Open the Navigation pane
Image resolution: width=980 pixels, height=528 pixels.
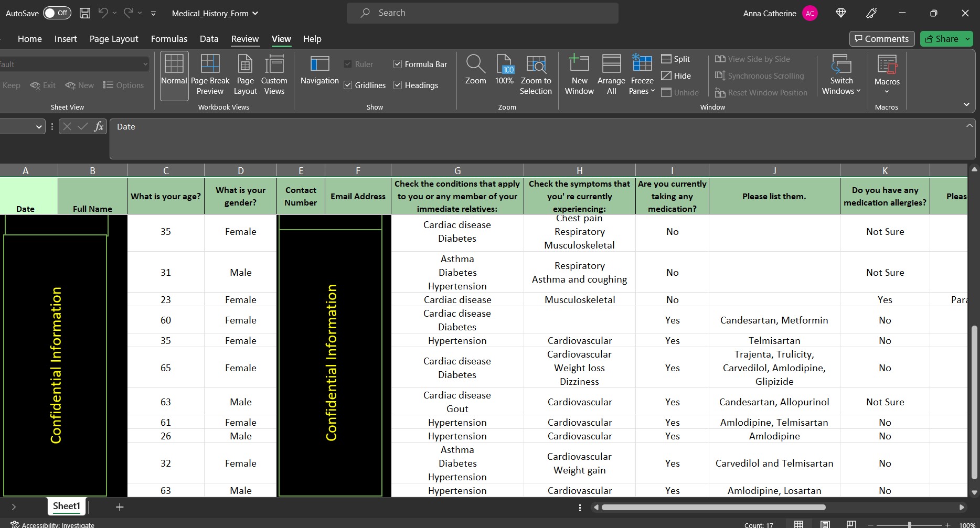pyautogui.click(x=319, y=70)
